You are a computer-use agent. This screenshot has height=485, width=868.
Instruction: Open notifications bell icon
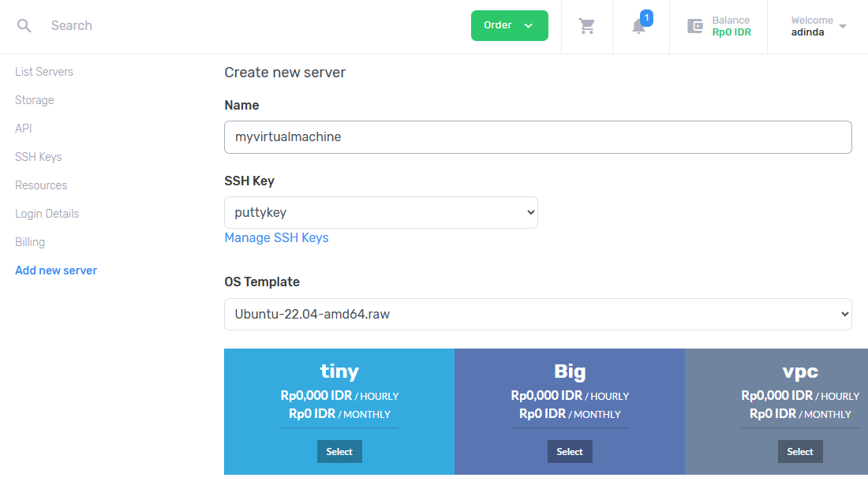point(639,26)
